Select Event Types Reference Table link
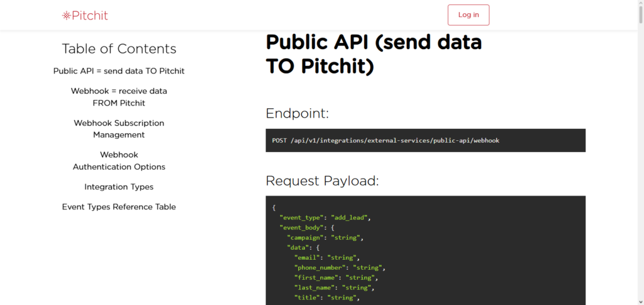This screenshot has height=305, width=644. tap(119, 207)
